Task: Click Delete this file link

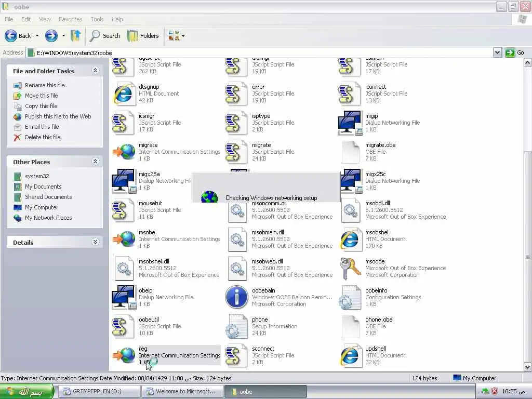Action: coord(43,137)
